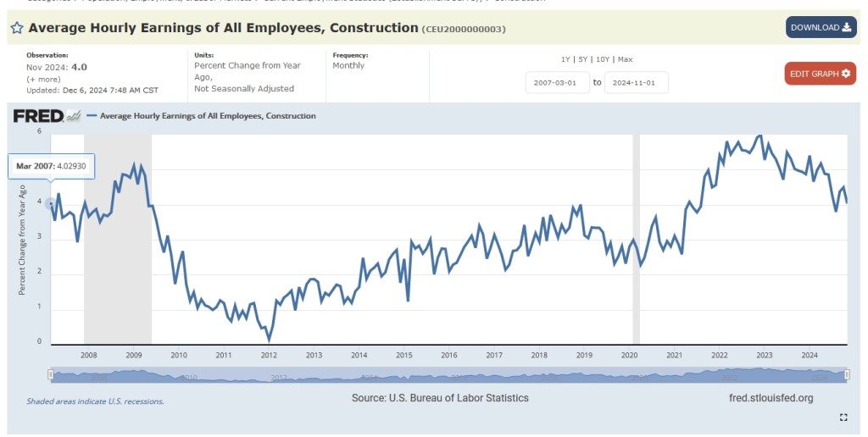
Task: Expand the (+ more) observations link
Action: click(x=42, y=79)
